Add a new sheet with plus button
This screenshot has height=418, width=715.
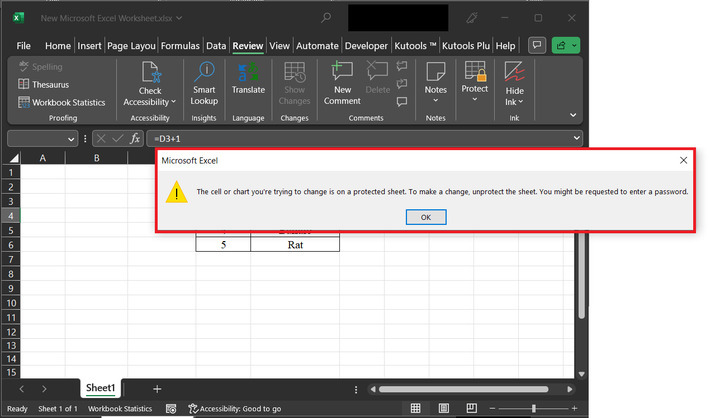[x=157, y=389]
